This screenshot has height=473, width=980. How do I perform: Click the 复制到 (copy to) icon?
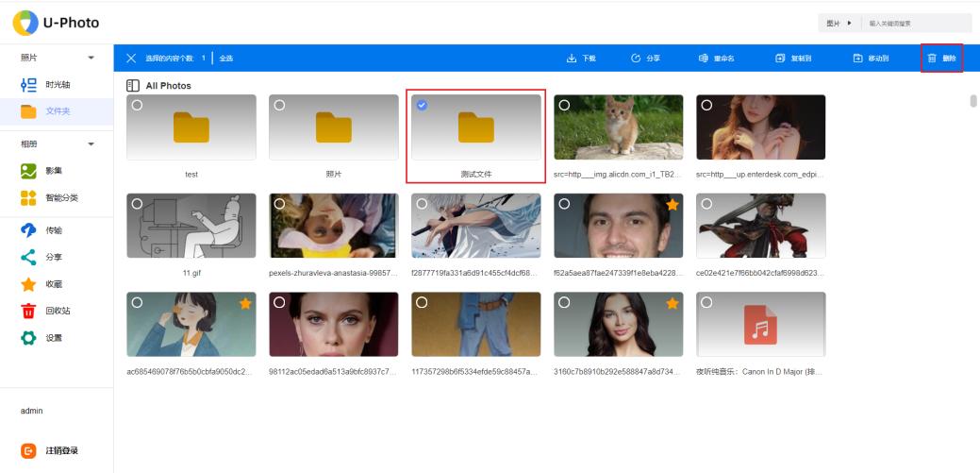[x=780, y=59]
